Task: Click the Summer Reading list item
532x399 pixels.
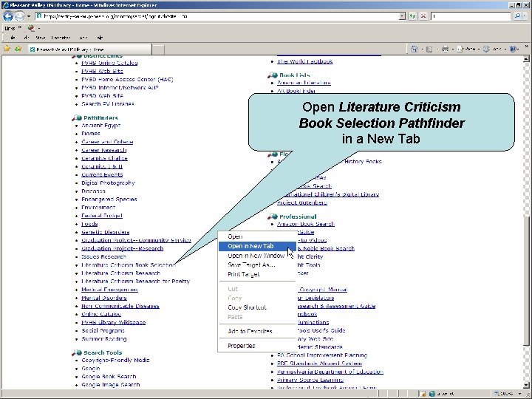Action: point(104,339)
